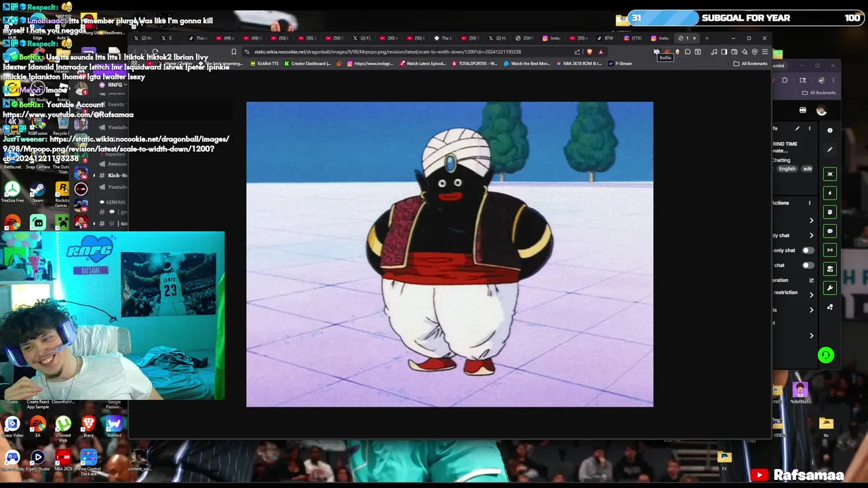Launch the WeMod desktop shortcut
This screenshot has height=488, width=868.
click(113, 426)
